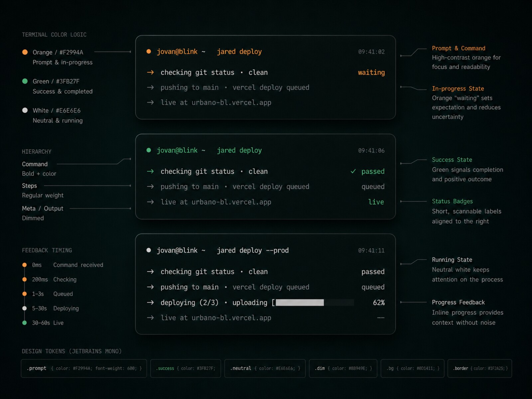The height and width of the screenshot is (399, 532).
Task: Click the 'Success State' annotation heading
Action: [x=452, y=160]
